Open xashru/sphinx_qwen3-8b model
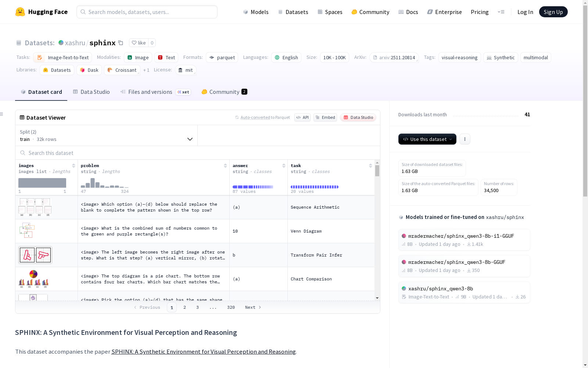 tap(464, 293)
